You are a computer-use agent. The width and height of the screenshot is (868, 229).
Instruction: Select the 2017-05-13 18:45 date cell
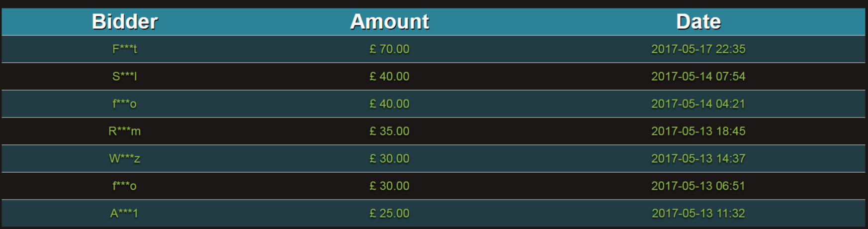click(698, 131)
